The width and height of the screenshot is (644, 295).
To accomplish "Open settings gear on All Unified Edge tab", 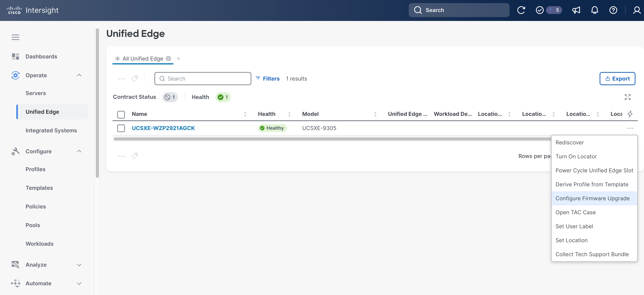I will pyautogui.click(x=169, y=59).
